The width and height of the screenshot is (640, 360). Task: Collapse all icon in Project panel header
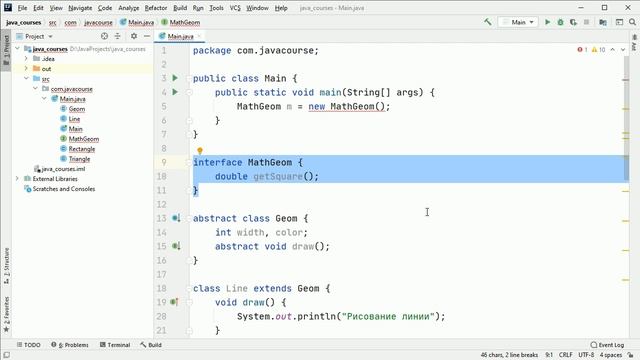coord(118,36)
